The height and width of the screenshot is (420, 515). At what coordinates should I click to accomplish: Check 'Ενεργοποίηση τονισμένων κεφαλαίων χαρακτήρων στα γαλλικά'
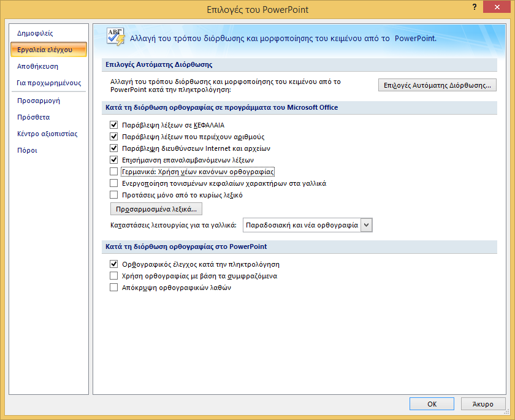coord(113,183)
